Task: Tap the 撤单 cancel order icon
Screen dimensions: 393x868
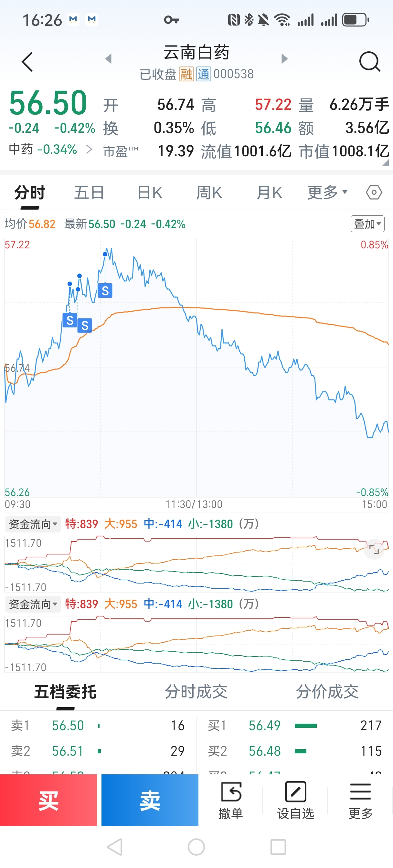Action: tap(231, 800)
